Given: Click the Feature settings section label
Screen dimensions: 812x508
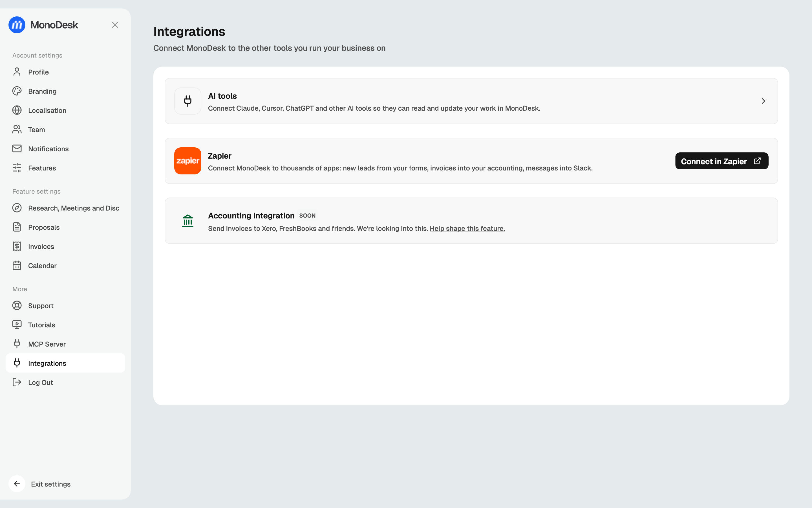Looking at the screenshot, I should 37,191.
